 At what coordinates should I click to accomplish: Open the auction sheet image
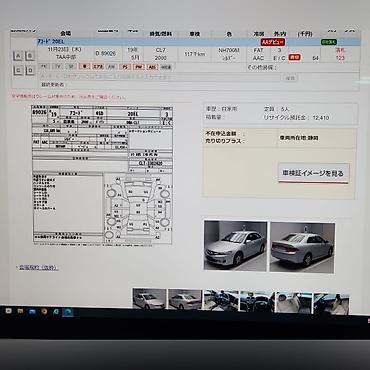pos(102,175)
